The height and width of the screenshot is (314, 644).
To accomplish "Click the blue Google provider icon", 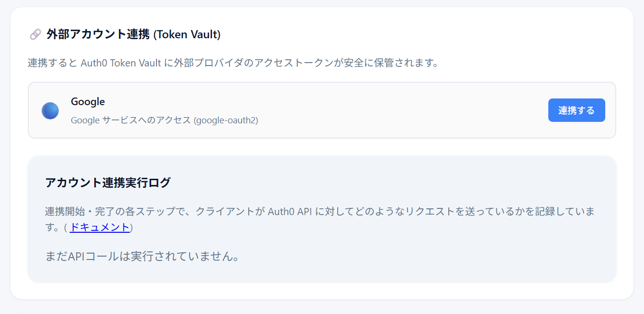I will 50,110.
